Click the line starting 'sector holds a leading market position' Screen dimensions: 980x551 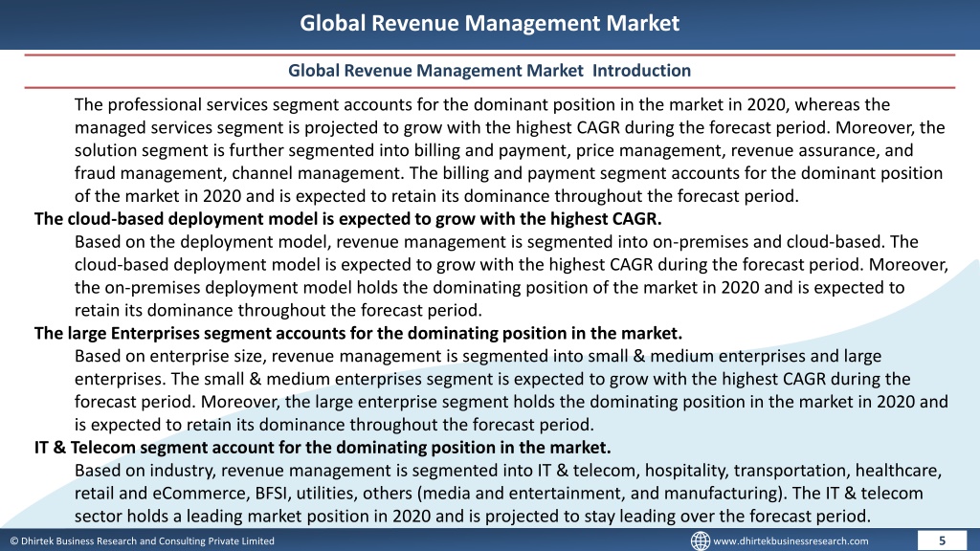coord(473,517)
